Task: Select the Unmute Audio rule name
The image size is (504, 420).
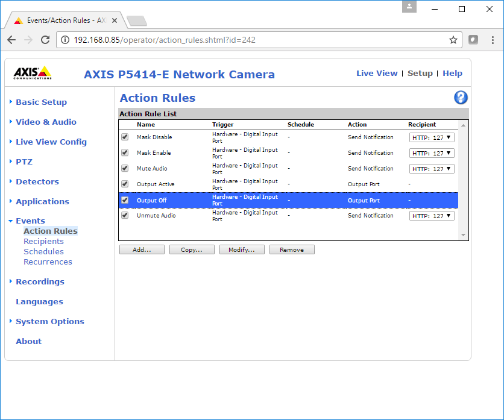Action: click(156, 216)
